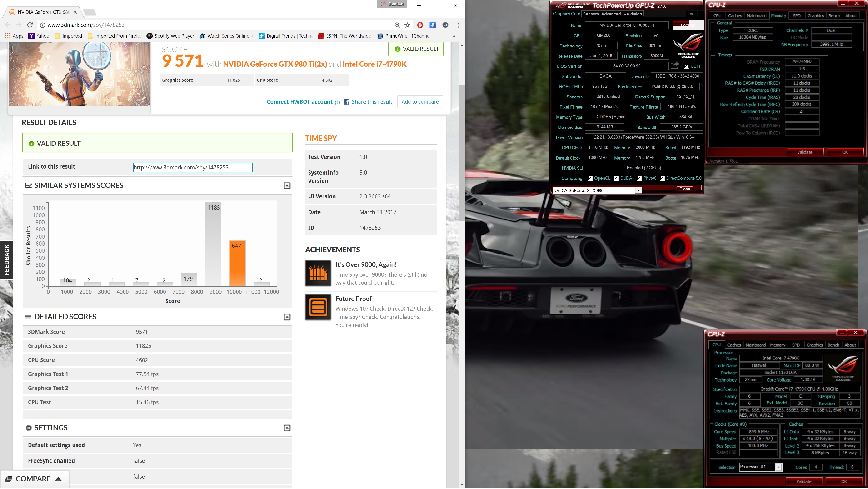The height and width of the screenshot is (489, 868).
Task: Open the PrimeWire 1Channel bookmark
Action: pos(404,36)
